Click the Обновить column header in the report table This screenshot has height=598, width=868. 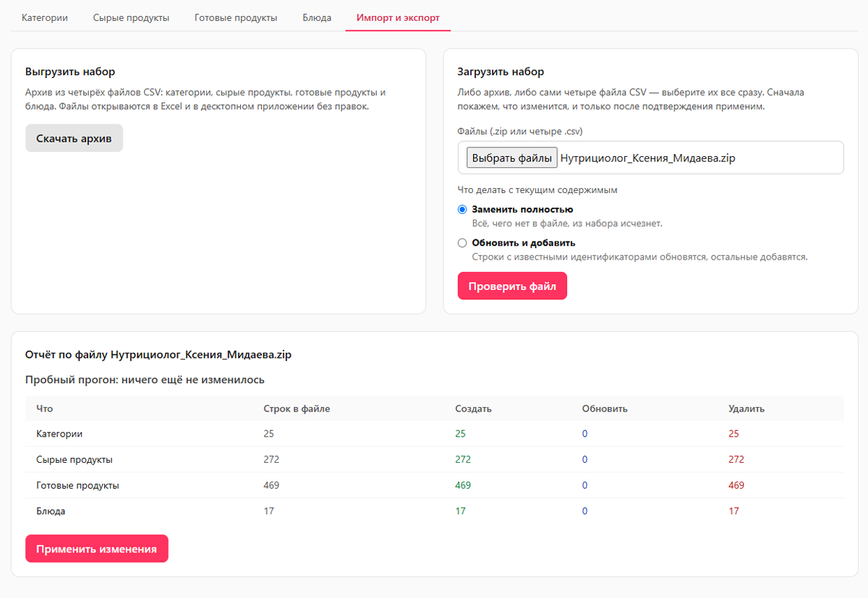(x=605, y=409)
